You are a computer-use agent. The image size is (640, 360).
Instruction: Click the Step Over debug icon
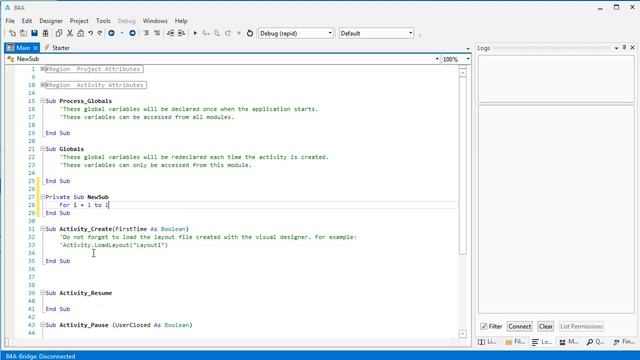click(217, 33)
